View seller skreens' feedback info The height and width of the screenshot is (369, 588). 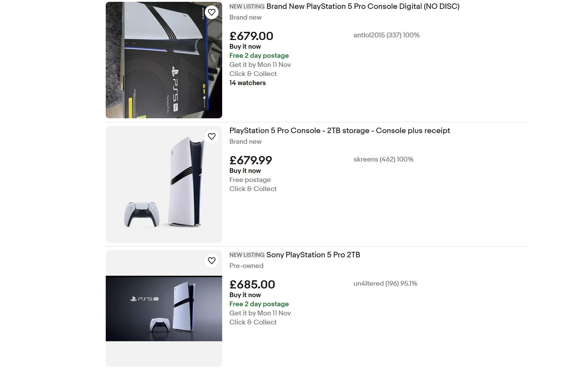point(383,159)
